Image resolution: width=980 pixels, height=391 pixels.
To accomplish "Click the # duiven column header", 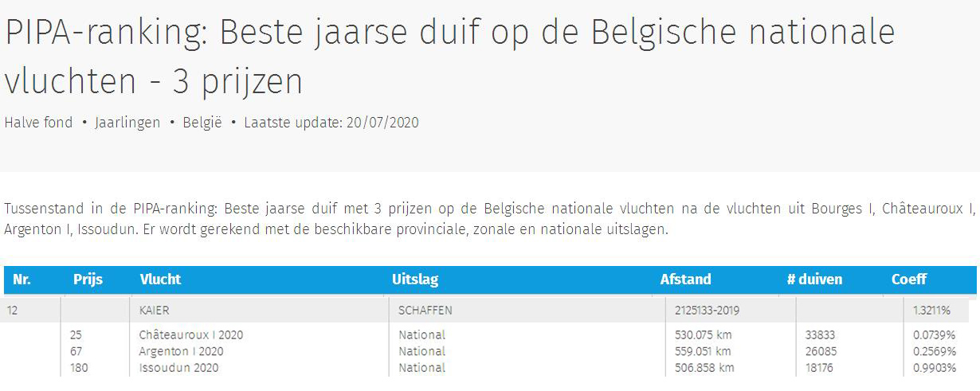I will pyautogui.click(x=814, y=280).
